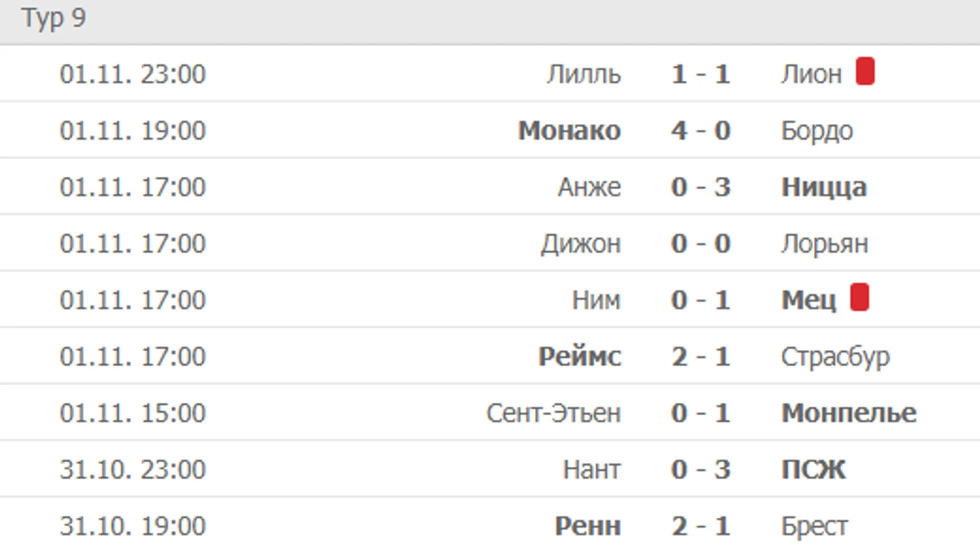Click the Анже team name
The image size is (980, 552).
tap(589, 186)
